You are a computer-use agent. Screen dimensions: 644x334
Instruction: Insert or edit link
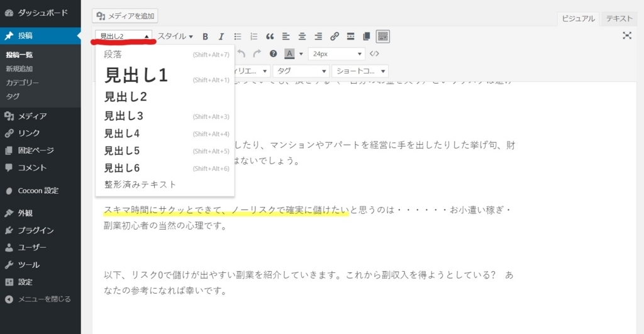(x=335, y=36)
